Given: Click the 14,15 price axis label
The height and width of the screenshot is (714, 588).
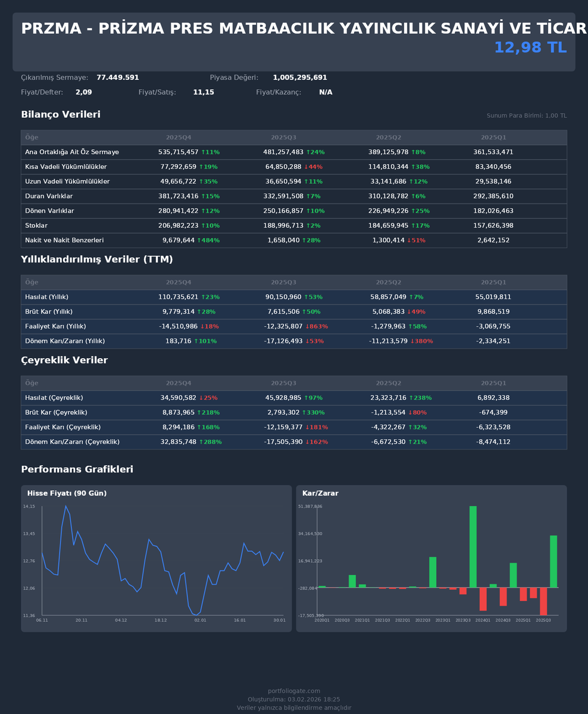Looking at the screenshot, I should coord(29,506).
